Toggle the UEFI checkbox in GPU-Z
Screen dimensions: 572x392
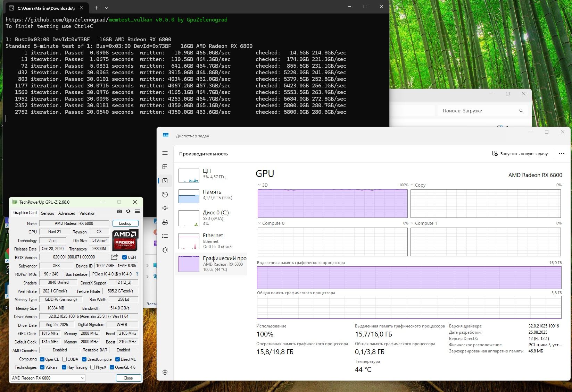(x=124, y=257)
